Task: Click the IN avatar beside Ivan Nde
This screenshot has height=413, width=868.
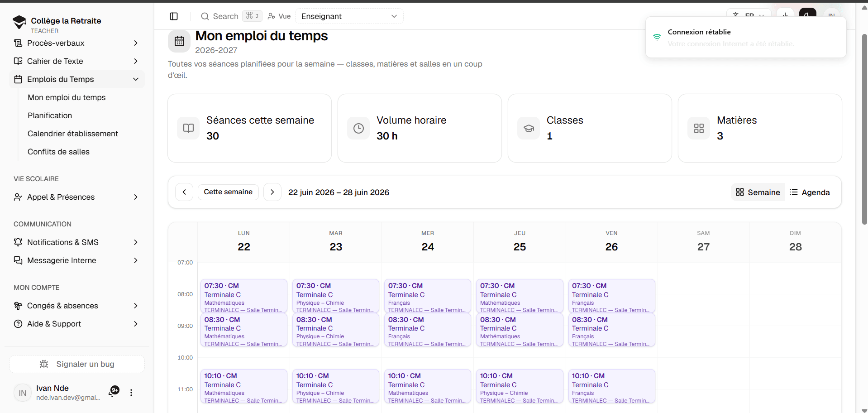Action: click(23, 393)
